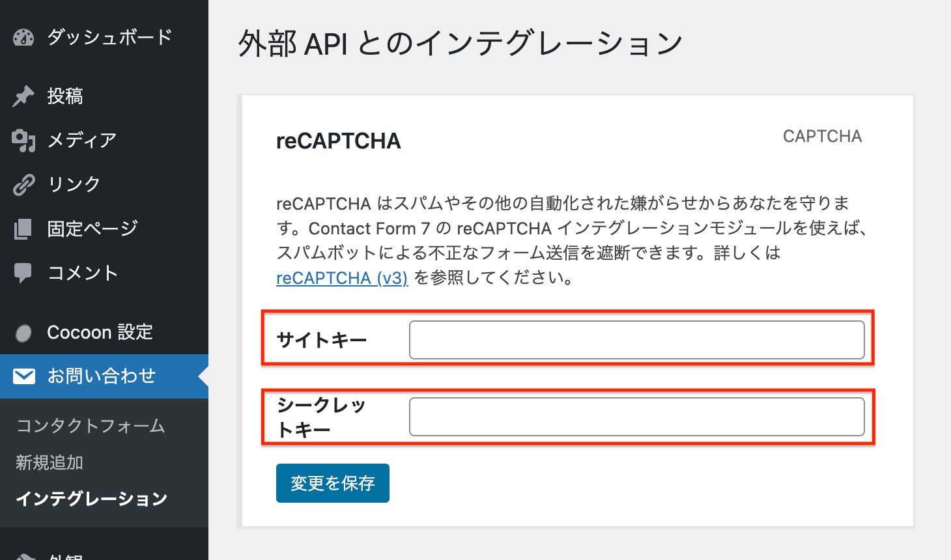The height and width of the screenshot is (560, 951).
Task: Click the Cocoon 設定 circle icon
Action: (x=23, y=333)
